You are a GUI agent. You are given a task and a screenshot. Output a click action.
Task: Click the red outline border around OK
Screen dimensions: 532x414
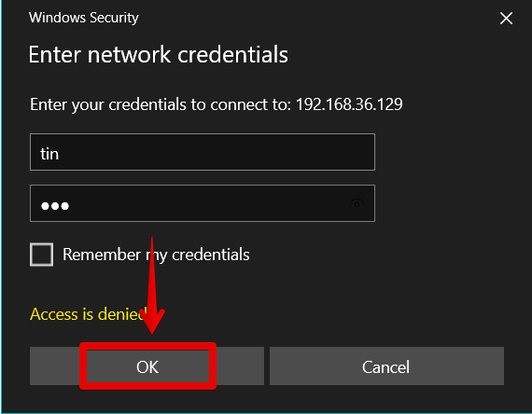coord(147,346)
